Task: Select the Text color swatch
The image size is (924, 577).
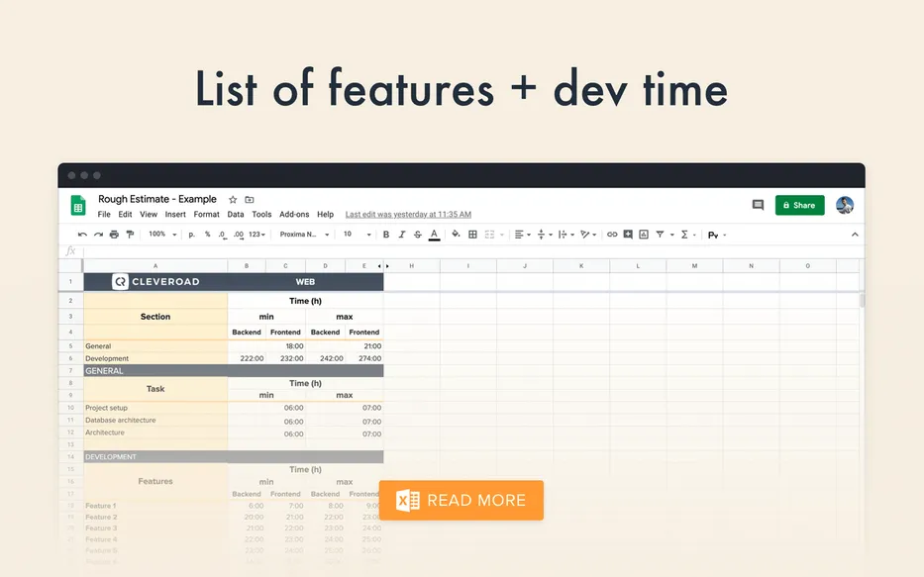Action: 433,235
